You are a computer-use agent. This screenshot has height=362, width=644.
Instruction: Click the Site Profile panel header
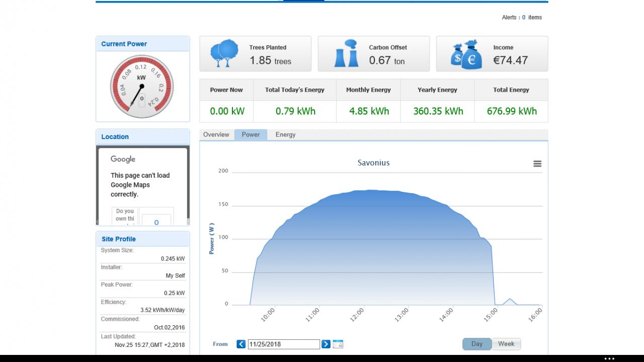(x=143, y=239)
